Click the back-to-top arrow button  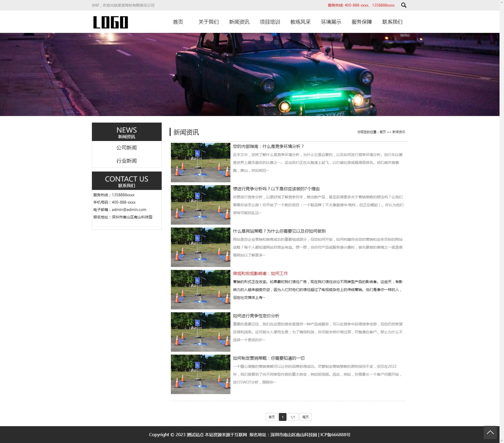(490, 432)
